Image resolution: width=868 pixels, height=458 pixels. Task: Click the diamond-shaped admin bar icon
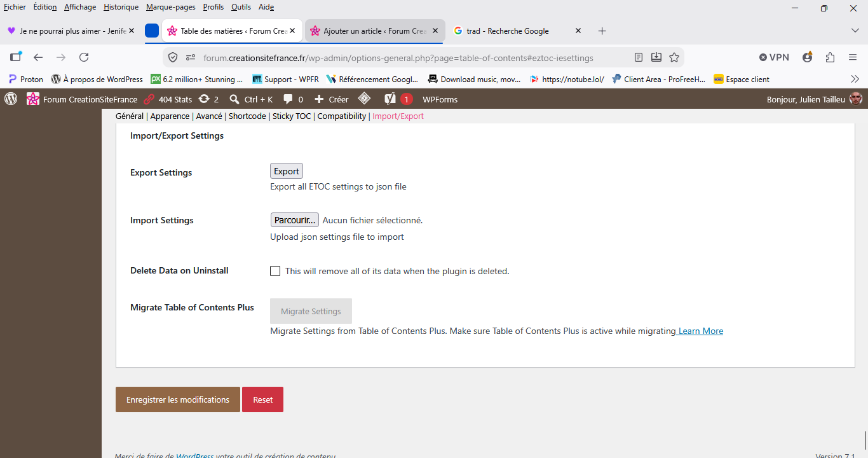point(365,99)
